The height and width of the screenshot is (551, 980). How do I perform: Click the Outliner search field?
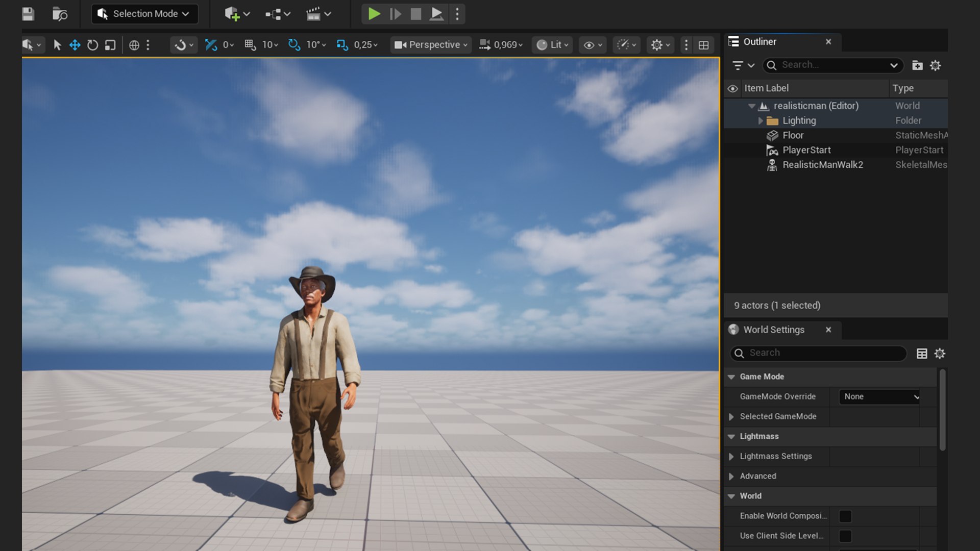(833, 65)
